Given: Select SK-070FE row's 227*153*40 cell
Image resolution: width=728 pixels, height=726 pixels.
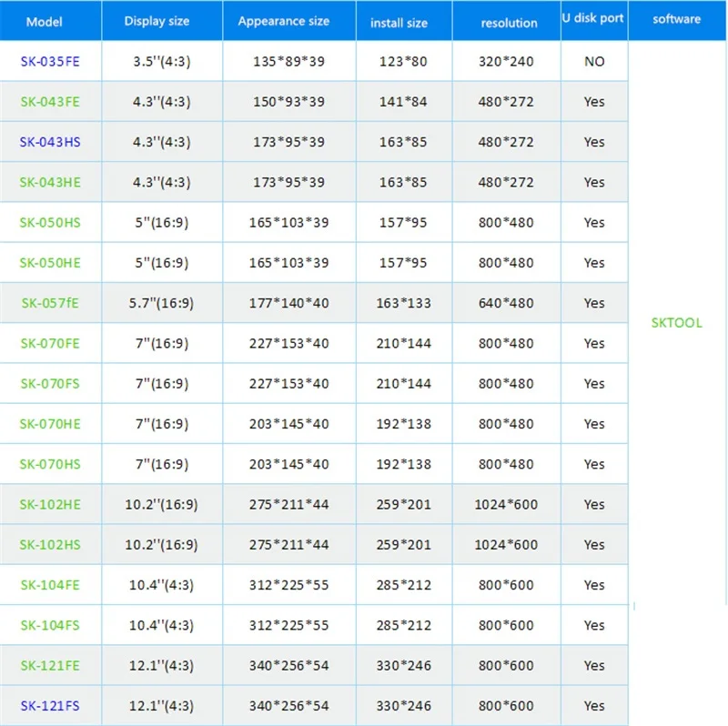Looking at the screenshot, I should point(288,344).
